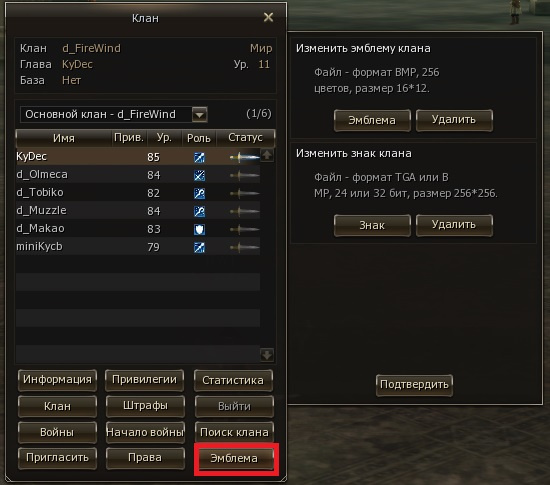Click miniKycb's role icon
This screenshot has width=550, height=485.
(199, 248)
